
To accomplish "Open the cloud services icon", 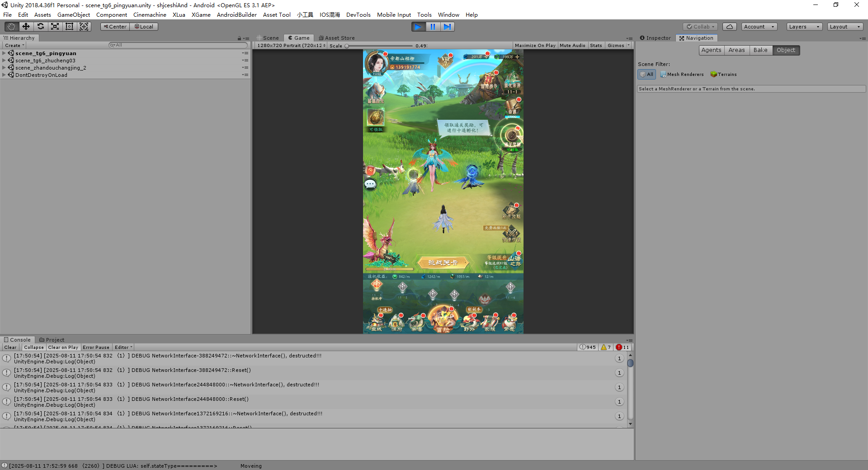I will 730,27.
